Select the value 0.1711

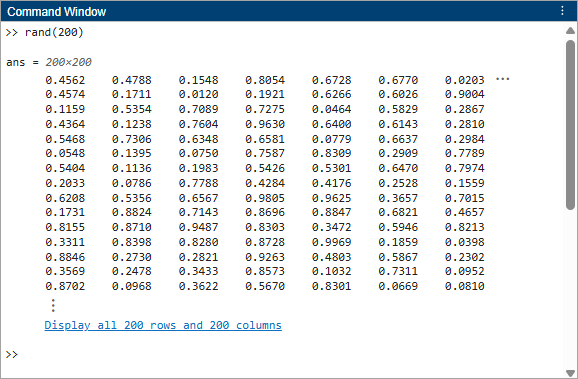132,94
